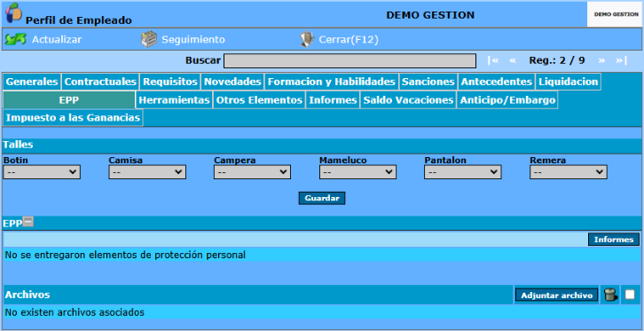Viewport: 644px width, 331px height.
Task: Open the Liquidacion tab
Action: tap(569, 82)
